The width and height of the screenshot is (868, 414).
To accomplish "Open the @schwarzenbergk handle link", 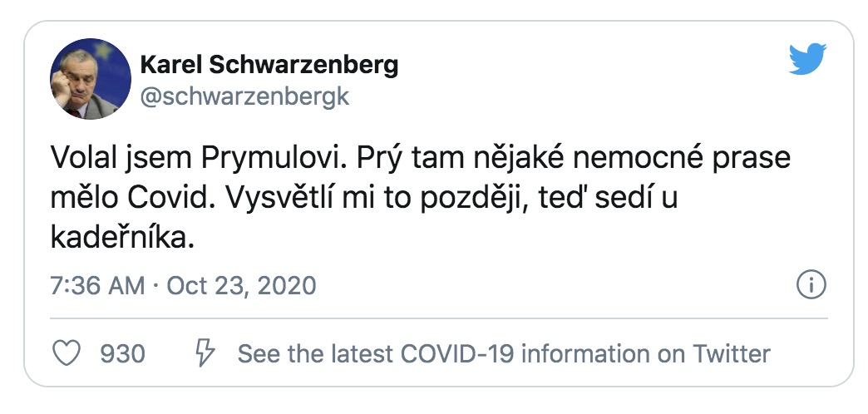I will point(245,96).
